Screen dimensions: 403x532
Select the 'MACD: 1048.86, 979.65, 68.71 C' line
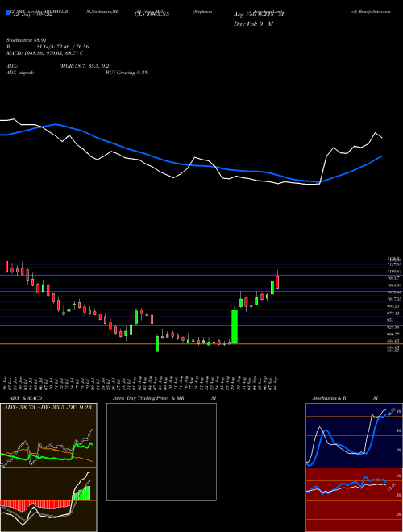point(45,53)
